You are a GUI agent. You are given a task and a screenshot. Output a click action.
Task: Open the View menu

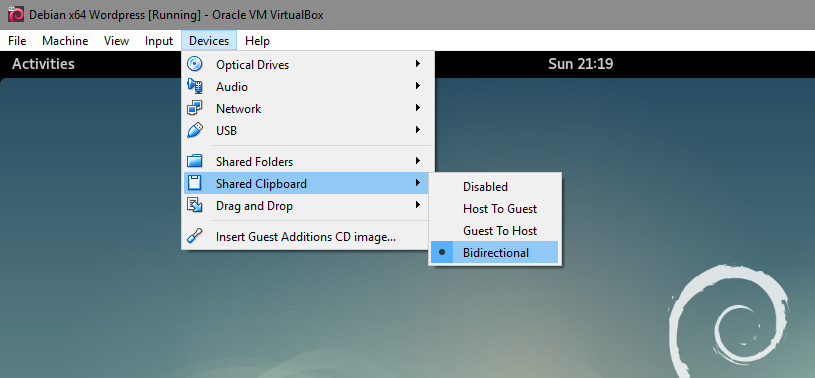point(116,41)
